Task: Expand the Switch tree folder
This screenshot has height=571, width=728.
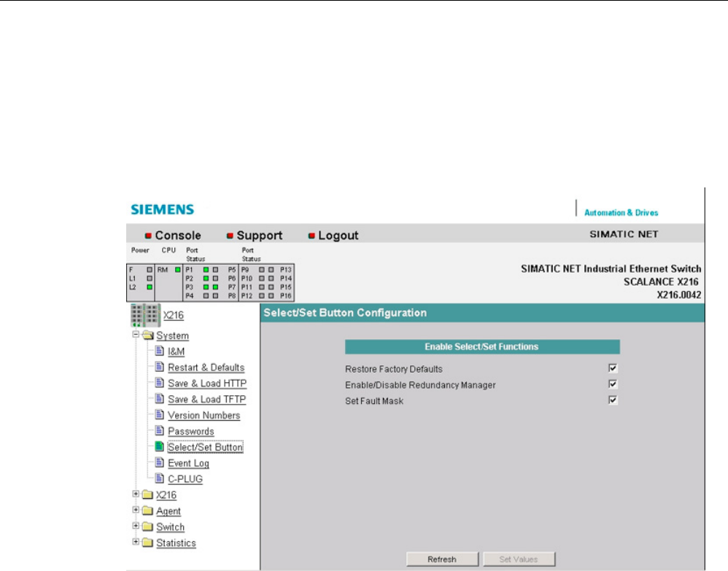Action: (x=136, y=526)
